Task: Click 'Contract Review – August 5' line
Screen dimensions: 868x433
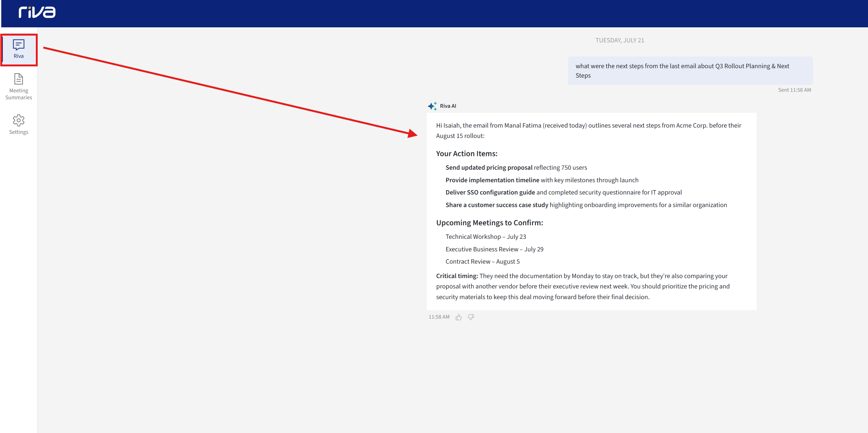Action: point(483,262)
